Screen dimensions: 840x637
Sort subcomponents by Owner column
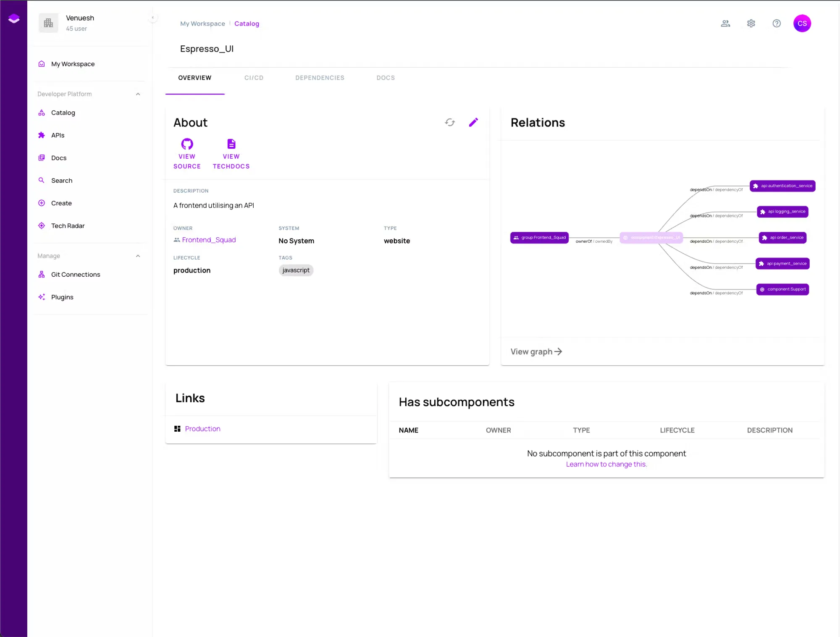(x=499, y=430)
